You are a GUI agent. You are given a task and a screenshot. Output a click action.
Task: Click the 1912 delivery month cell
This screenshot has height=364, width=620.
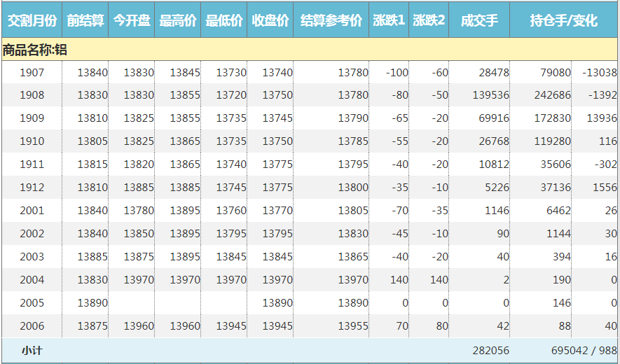click(x=32, y=188)
